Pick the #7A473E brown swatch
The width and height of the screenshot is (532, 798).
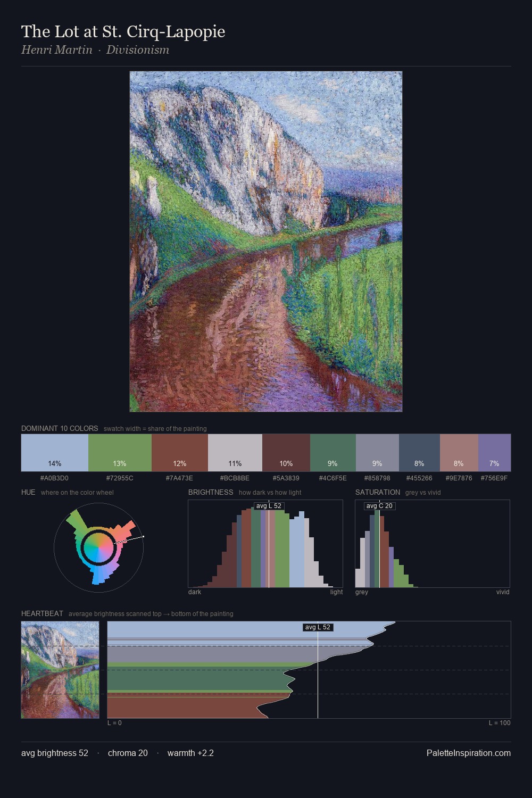[180, 453]
